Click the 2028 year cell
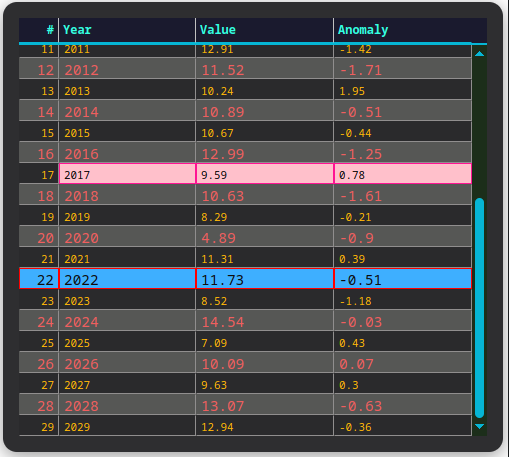Viewport: 509px width, 457px height. (127, 405)
